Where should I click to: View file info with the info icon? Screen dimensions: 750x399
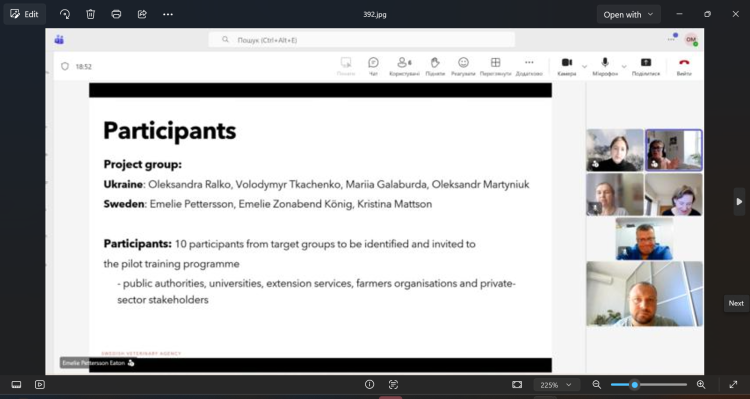[x=369, y=385]
